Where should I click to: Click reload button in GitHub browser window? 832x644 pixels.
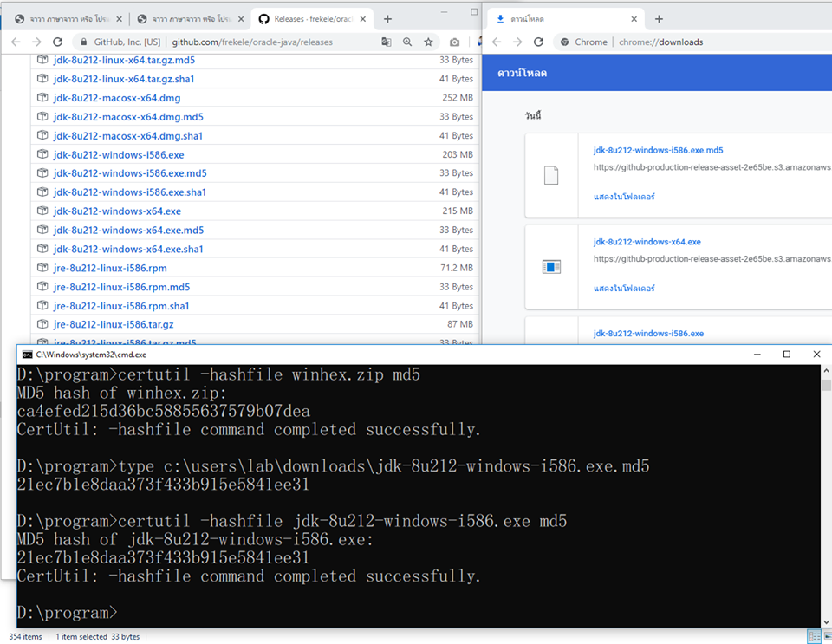(x=58, y=42)
